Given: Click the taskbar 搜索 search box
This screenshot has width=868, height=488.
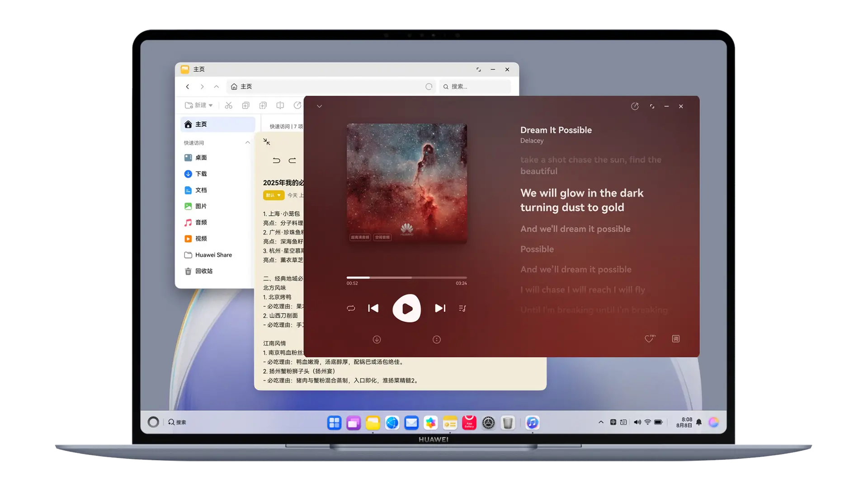Looking at the screenshot, I should coord(177,422).
